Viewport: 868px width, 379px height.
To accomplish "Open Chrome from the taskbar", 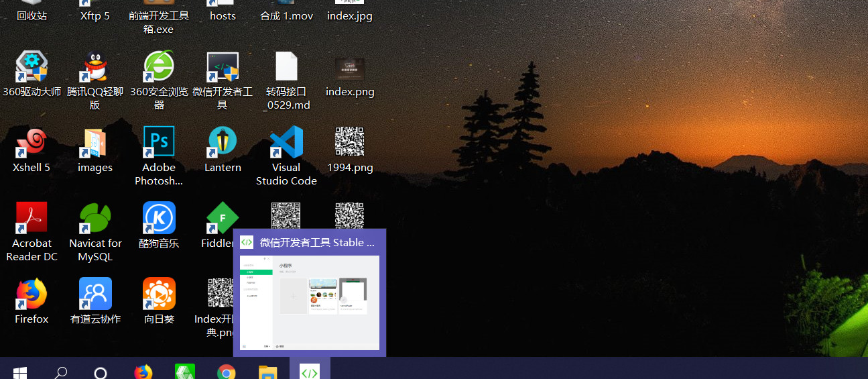I will click(x=227, y=372).
